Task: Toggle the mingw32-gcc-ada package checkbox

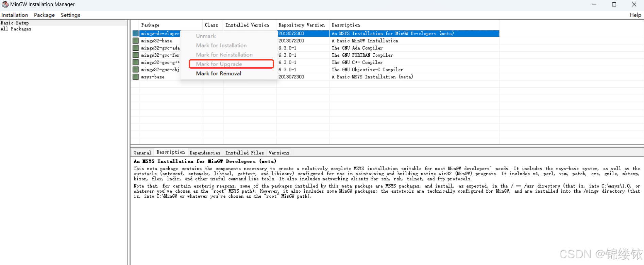Action: [135, 48]
